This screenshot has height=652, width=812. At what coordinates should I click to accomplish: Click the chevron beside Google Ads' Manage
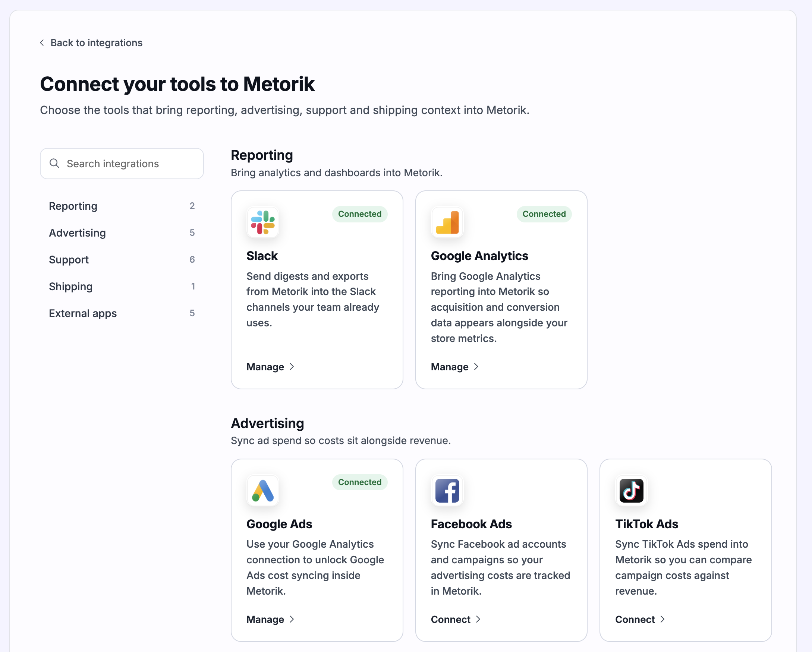[292, 619]
